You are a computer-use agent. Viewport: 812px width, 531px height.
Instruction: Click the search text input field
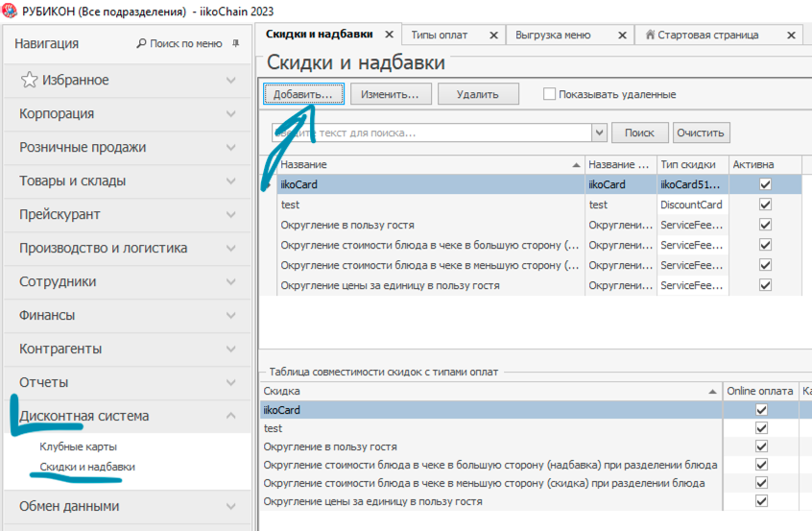(432, 133)
